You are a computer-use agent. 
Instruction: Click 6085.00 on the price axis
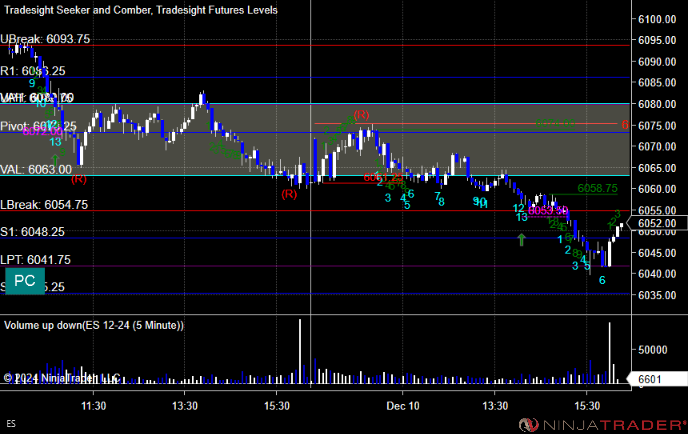657,82
